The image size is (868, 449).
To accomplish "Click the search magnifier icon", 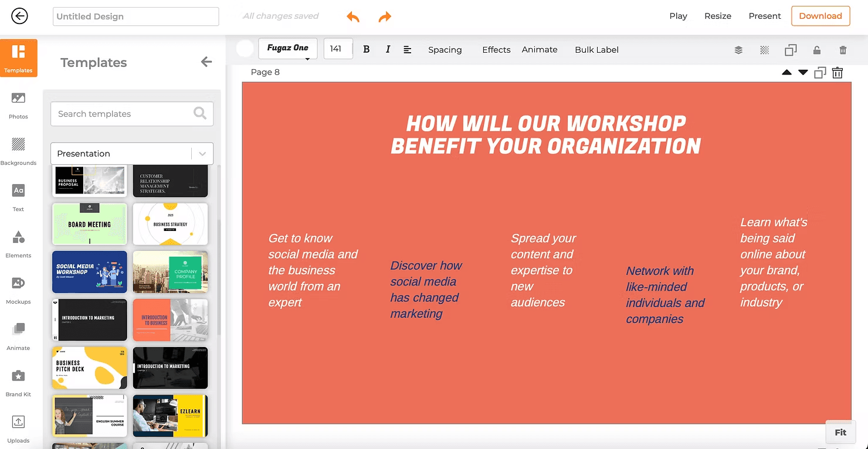I will click(x=200, y=113).
